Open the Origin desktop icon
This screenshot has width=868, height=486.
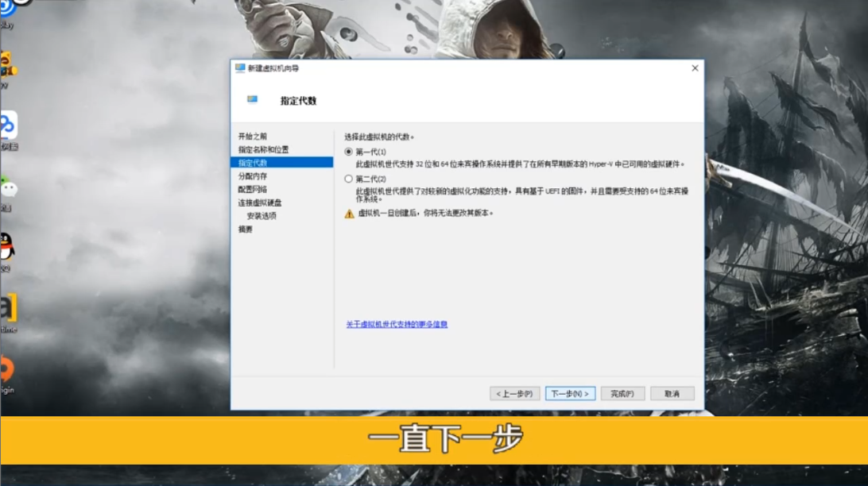(x=6, y=369)
